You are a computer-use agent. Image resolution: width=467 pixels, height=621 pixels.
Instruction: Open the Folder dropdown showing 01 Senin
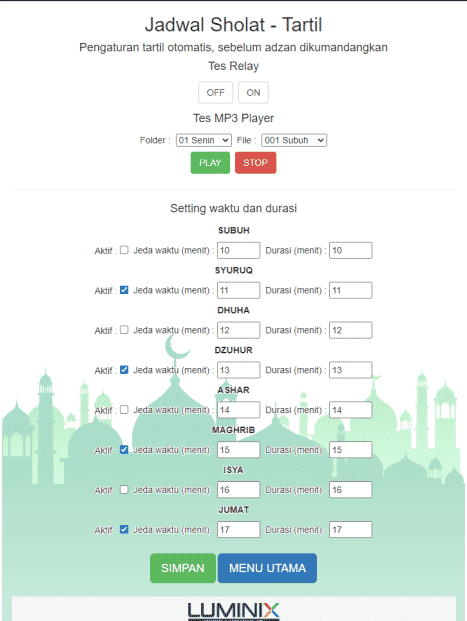point(204,140)
